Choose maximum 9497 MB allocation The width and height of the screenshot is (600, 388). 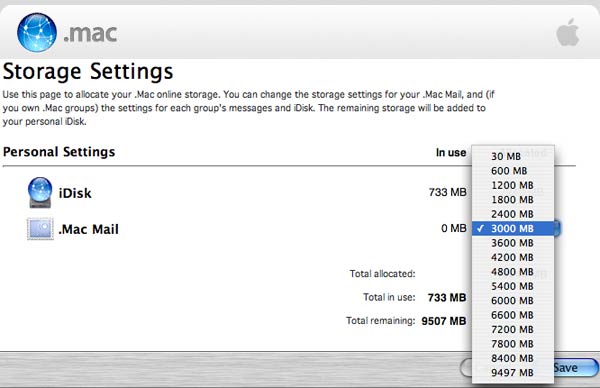click(513, 372)
